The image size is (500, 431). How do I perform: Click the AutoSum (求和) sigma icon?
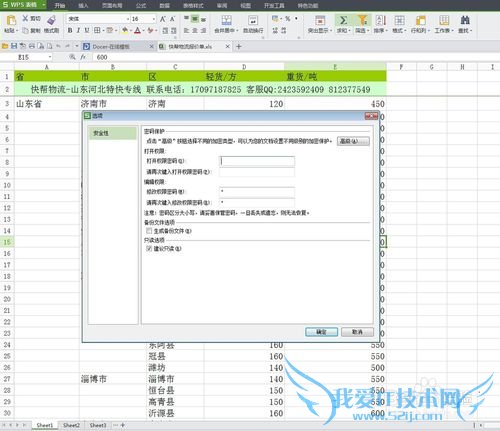click(343, 20)
